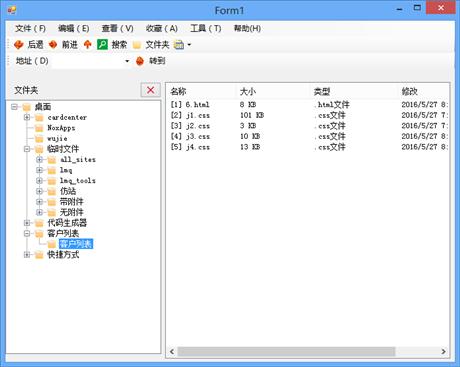
Task: Click the 后退 button label
Action: [x=35, y=44]
